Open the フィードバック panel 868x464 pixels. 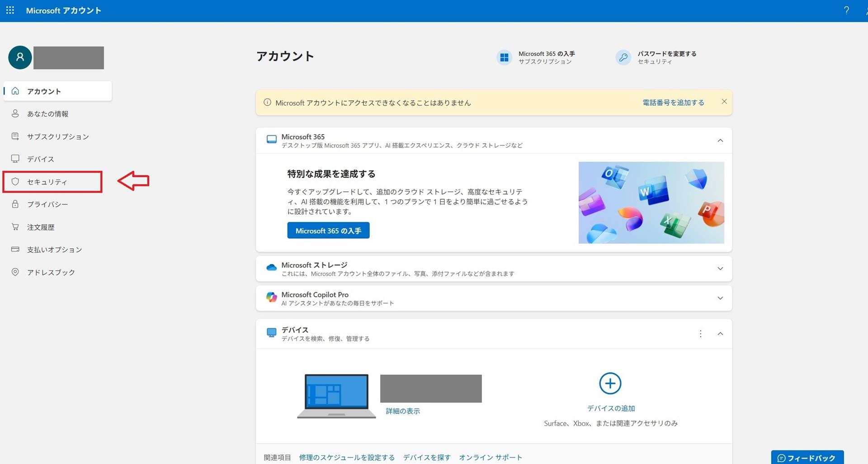click(x=807, y=457)
